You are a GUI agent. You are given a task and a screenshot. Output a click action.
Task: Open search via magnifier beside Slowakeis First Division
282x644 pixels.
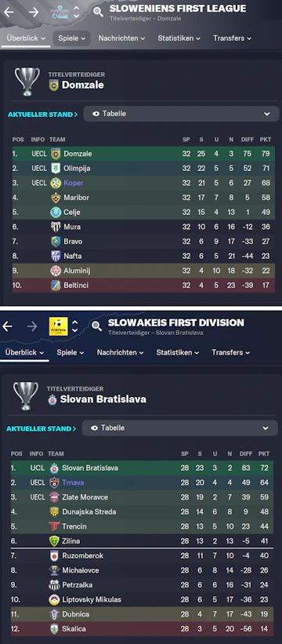pyautogui.click(x=96, y=326)
